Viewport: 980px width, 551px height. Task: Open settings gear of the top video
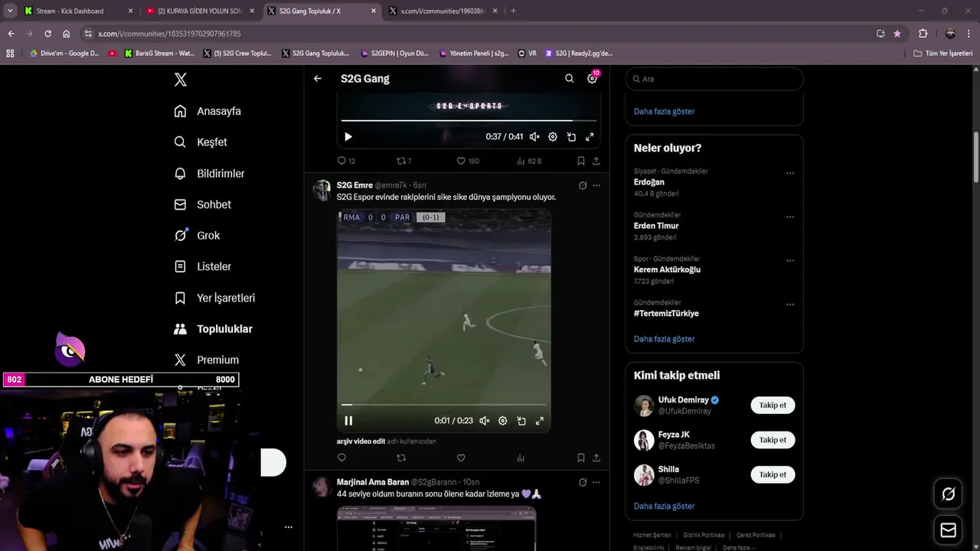click(553, 137)
